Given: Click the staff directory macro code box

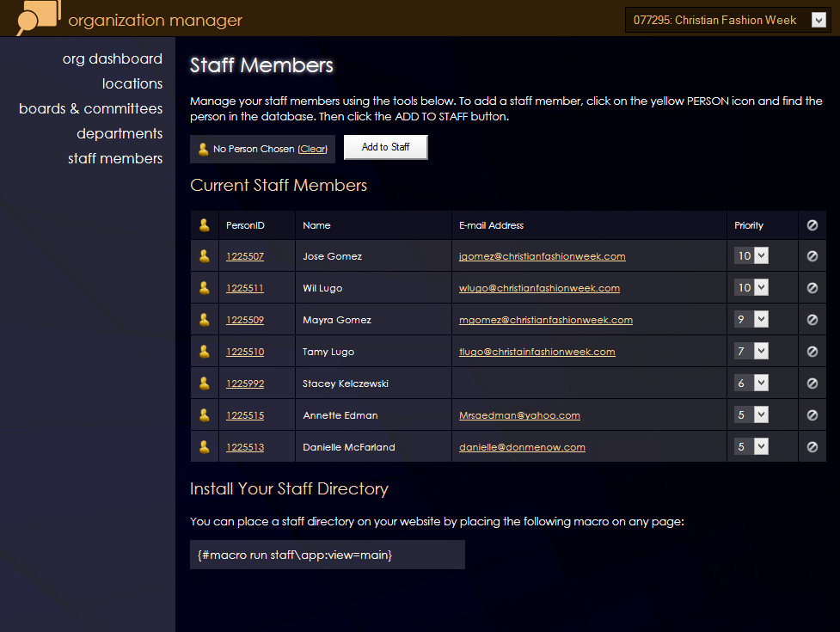Looking at the screenshot, I should [327, 555].
